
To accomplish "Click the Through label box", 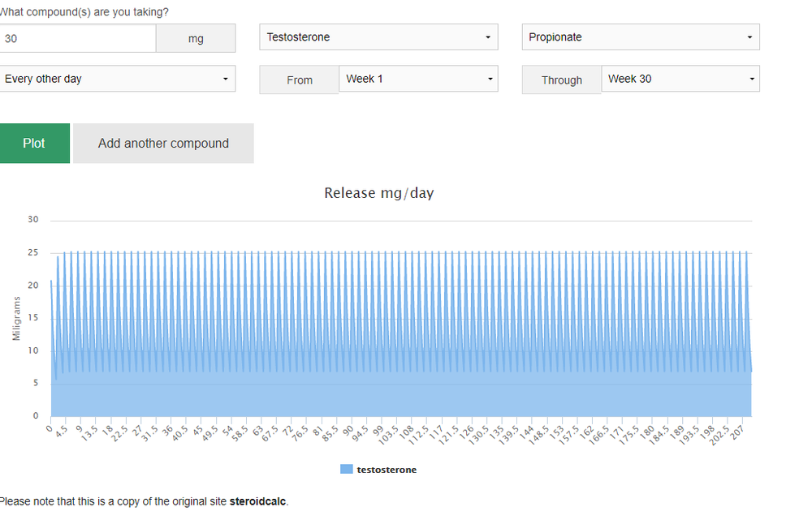I will (561, 80).
